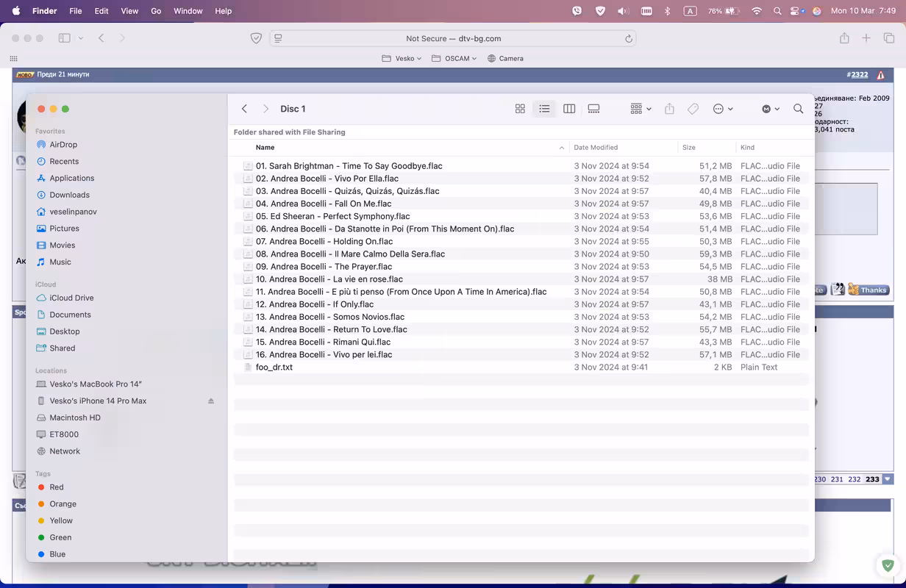Go back with Finder back arrow
This screenshot has height=588, width=906.
245,109
